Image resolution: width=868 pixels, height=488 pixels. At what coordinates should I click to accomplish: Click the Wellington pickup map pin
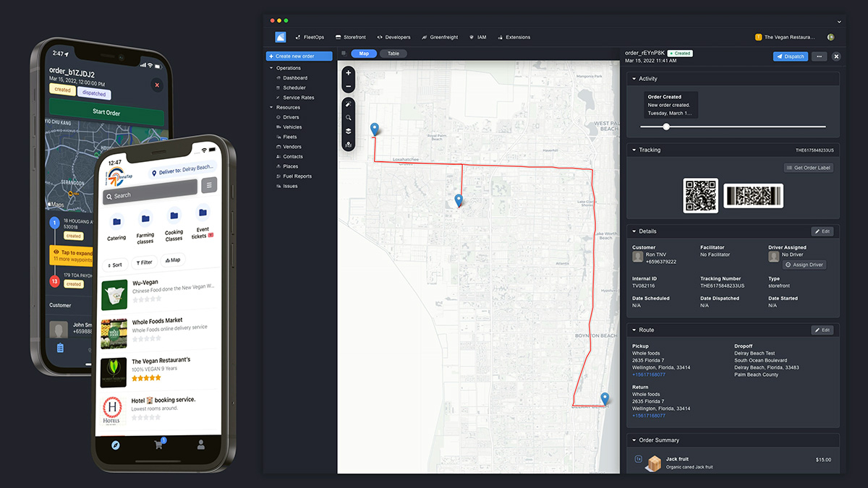pyautogui.click(x=459, y=200)
